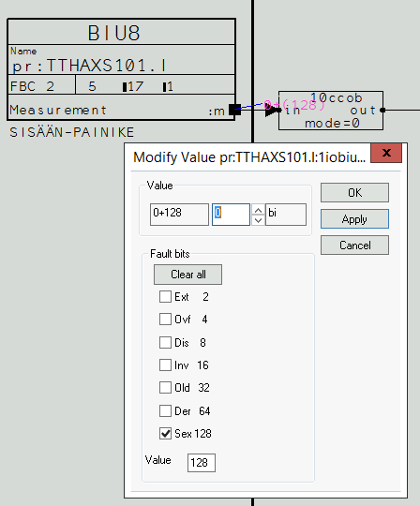
Task: Click the 0+128 current value field
Action: [x=179, y=215]
